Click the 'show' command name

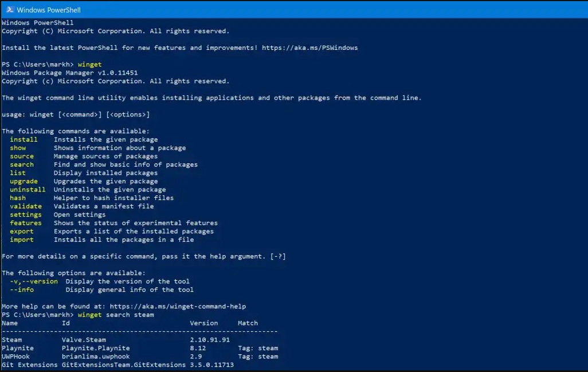(18, 148)
